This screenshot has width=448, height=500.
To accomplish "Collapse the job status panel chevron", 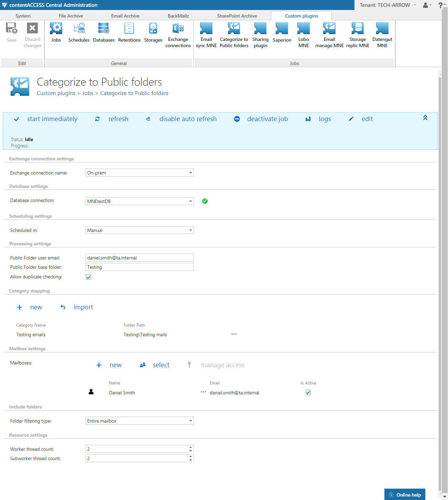I will pyautogui.click(x=425, y=118).
